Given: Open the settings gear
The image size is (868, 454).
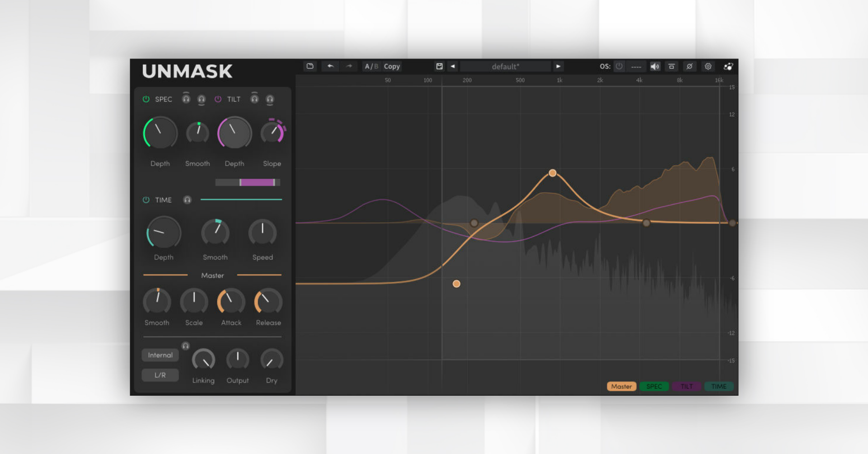Looking at the screenshot, I should tap(708, 66).
